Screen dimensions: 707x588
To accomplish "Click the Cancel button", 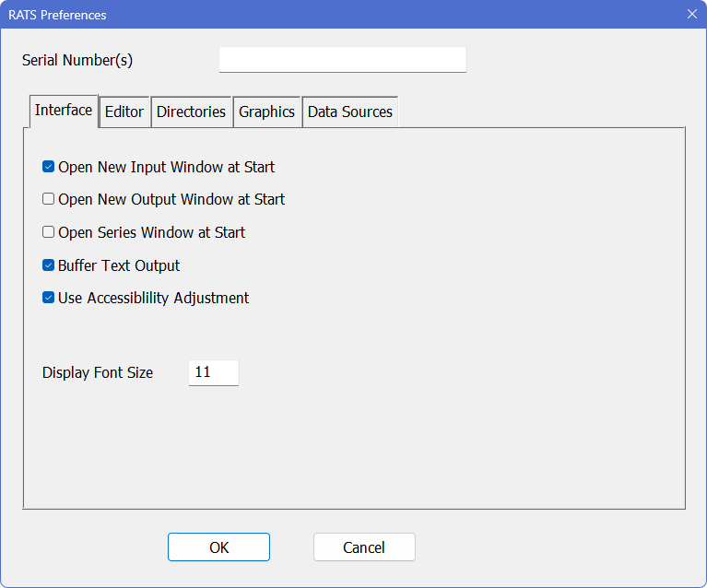I will pos(364,547).
